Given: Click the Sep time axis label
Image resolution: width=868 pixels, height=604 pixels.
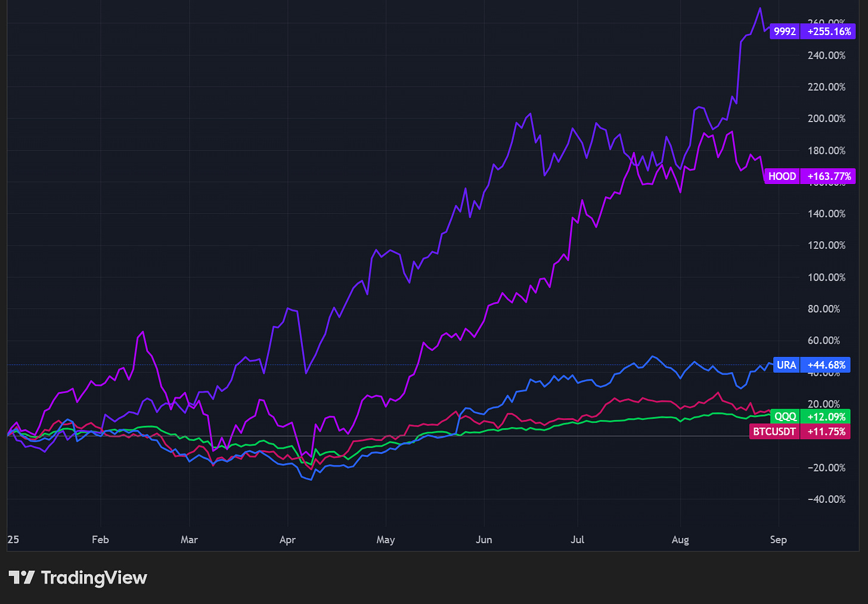Looking at the screenshot, I should 778,540.
